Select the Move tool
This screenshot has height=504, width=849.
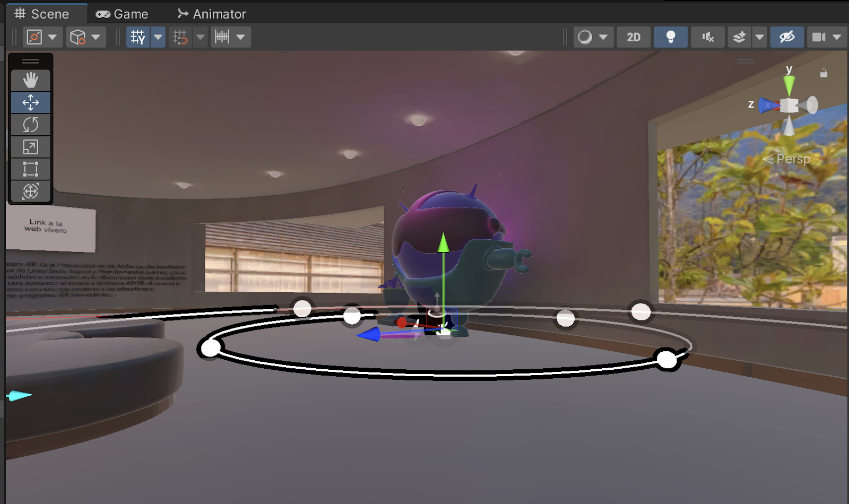[31, 102]
